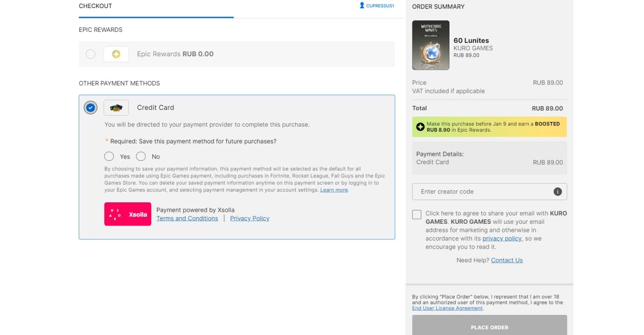The width and height of the screenshot is (644, 335).
Task: Select the Epic Rewards radio button
Action: (x=91, y=54)
